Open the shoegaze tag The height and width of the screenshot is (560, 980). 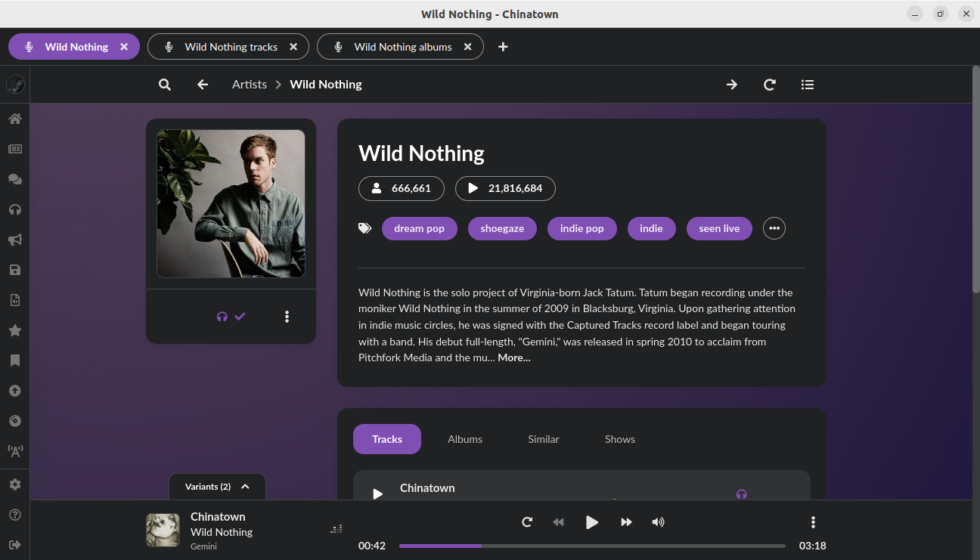502,228
